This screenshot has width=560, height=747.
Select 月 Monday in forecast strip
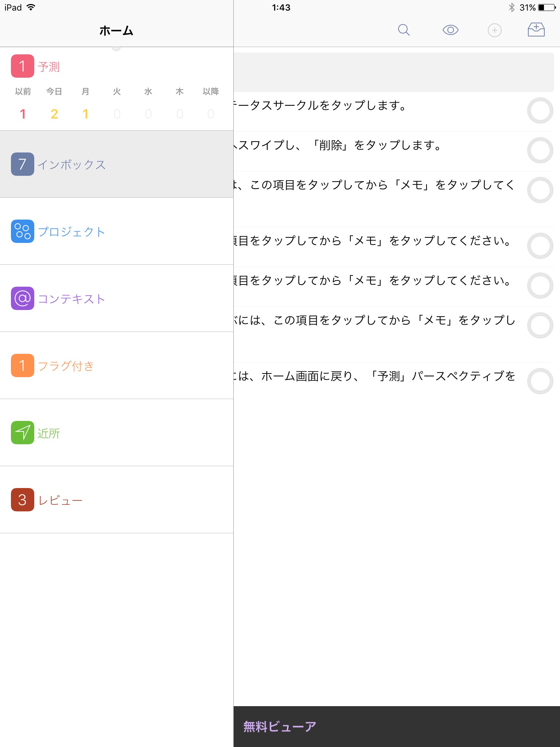click(x=85, y=104)
